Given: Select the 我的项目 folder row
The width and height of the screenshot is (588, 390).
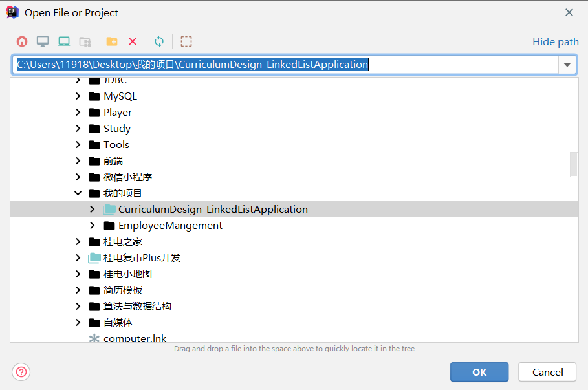Looking at the screenshot, I should [294, 193].
